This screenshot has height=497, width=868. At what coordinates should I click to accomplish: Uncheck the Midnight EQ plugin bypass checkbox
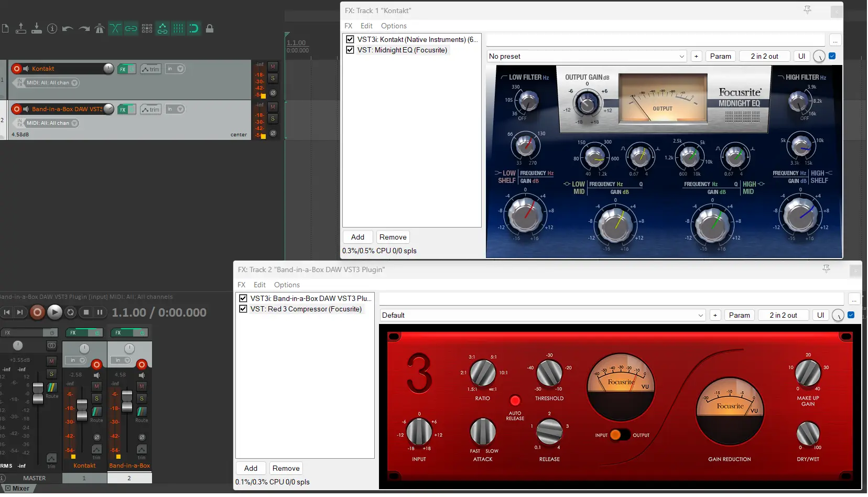(350, 50)
